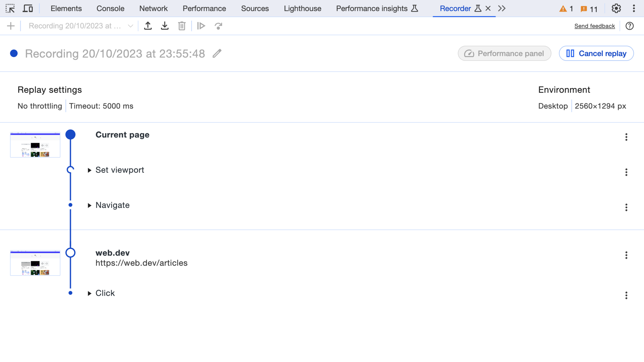Viewport: 644px width, 362px height.
Task: Expand the Navigate step
Action: tap(90, 205)
